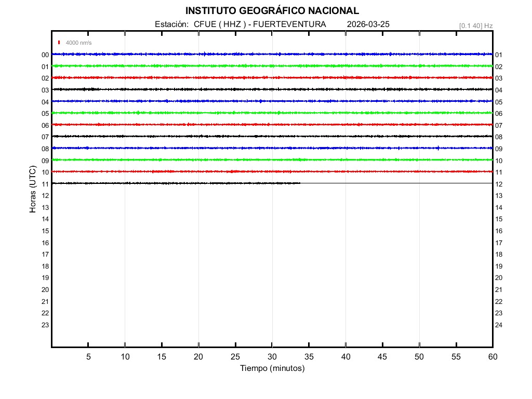
Task: Select the right-side hour label 24
Action: point(499,325)
